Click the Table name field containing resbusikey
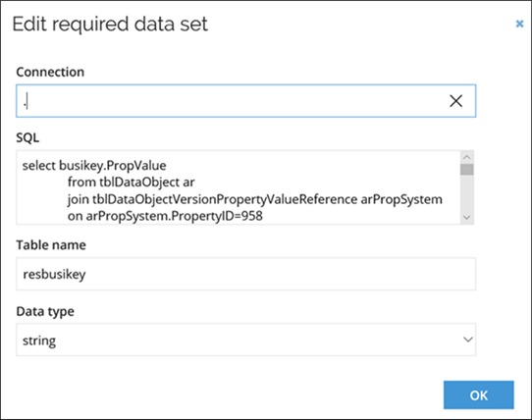 (x=246, y=274)
